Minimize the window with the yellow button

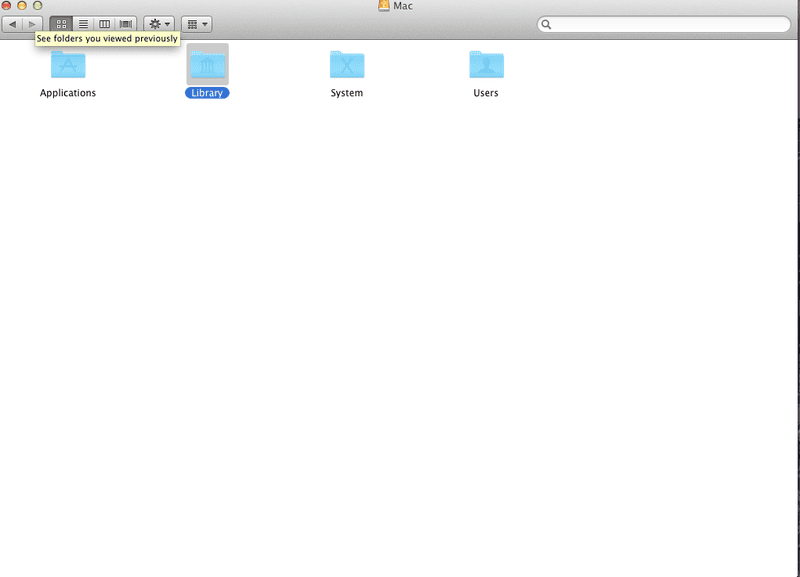(22, 5)
